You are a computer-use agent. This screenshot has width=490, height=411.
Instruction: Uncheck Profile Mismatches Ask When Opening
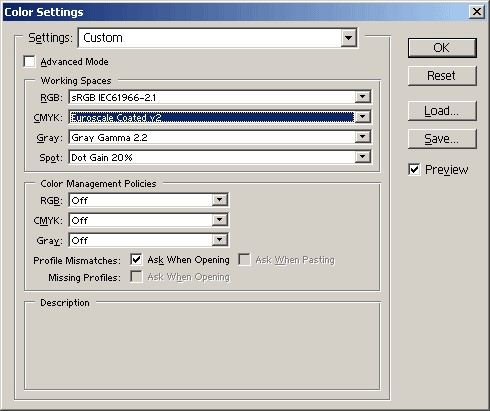click(136, 260)
